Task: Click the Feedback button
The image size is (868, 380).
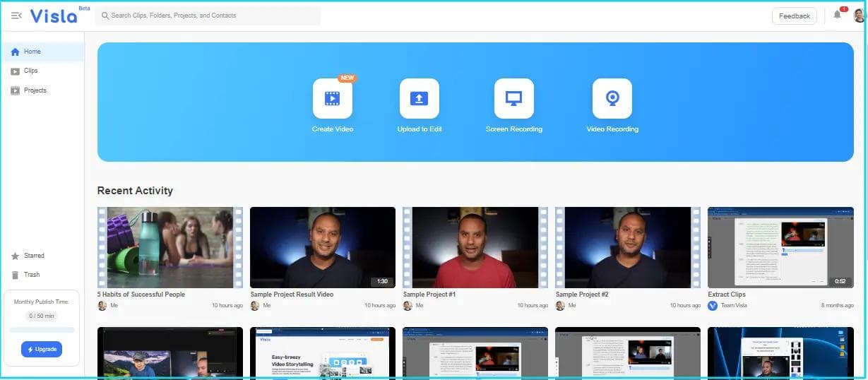Action: (x=795, y=16)
